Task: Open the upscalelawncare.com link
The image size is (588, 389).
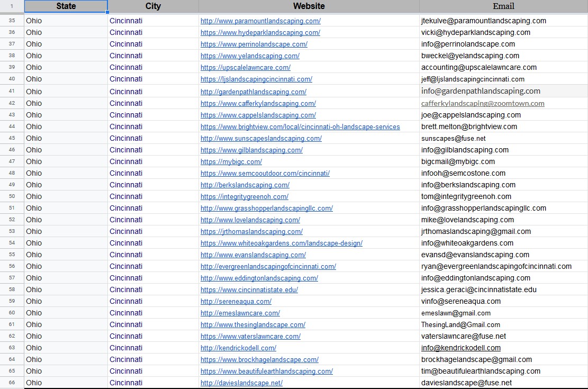Action: 246,68
